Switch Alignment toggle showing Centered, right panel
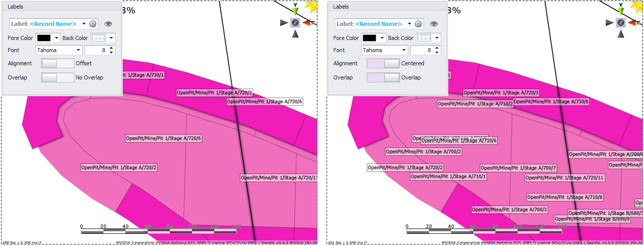Image resolution: width=644 pixels, height=246 pixels. tap(383, 63)
